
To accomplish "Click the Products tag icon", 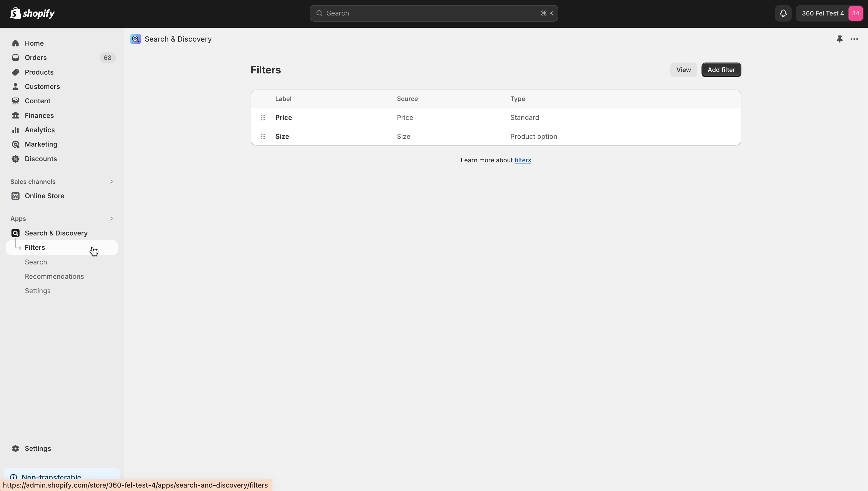I will [x=15, y=72].
